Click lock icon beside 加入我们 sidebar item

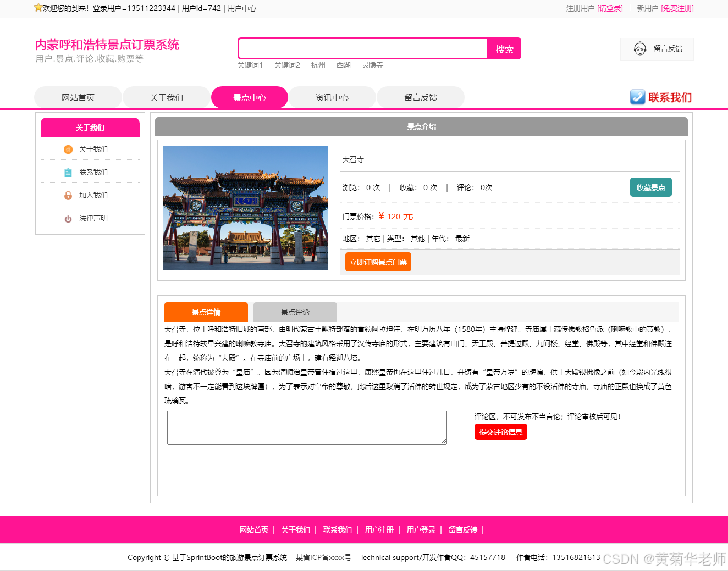click(x=68, y=195)
